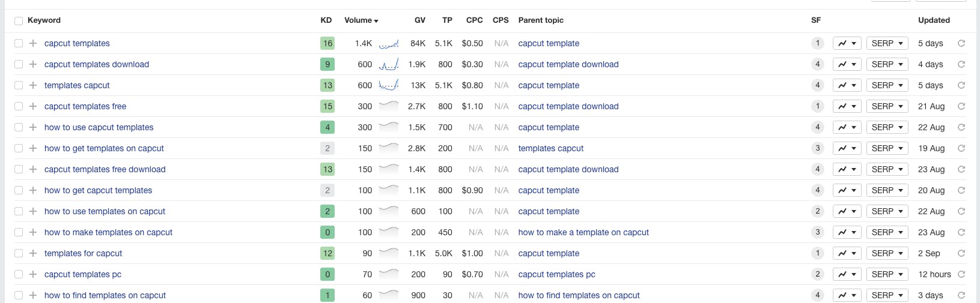The height and width of the screenshot is (303, 980).
Task: Refresh 'capcut templates free download' row data
Action: click(x=961, y=169)
